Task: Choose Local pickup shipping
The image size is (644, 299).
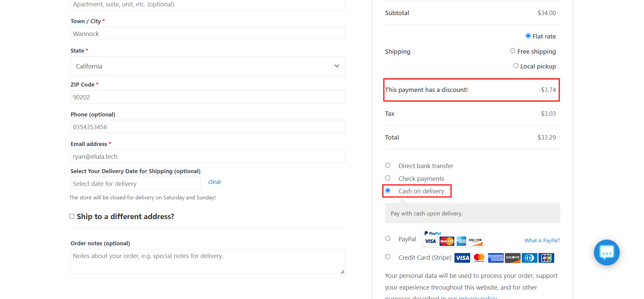Action: 516,66
